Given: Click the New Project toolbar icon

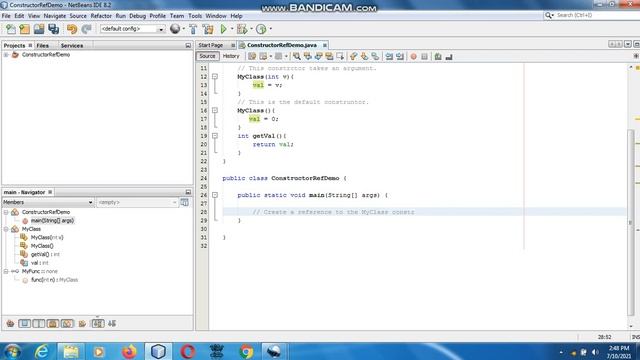Looking at the screenshot, I should click(x=25, y=29).
